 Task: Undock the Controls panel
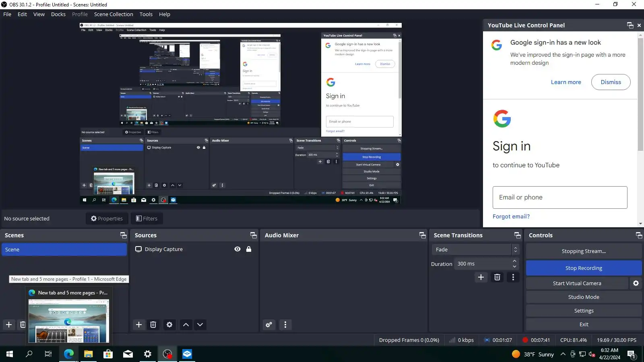point(639,235)
